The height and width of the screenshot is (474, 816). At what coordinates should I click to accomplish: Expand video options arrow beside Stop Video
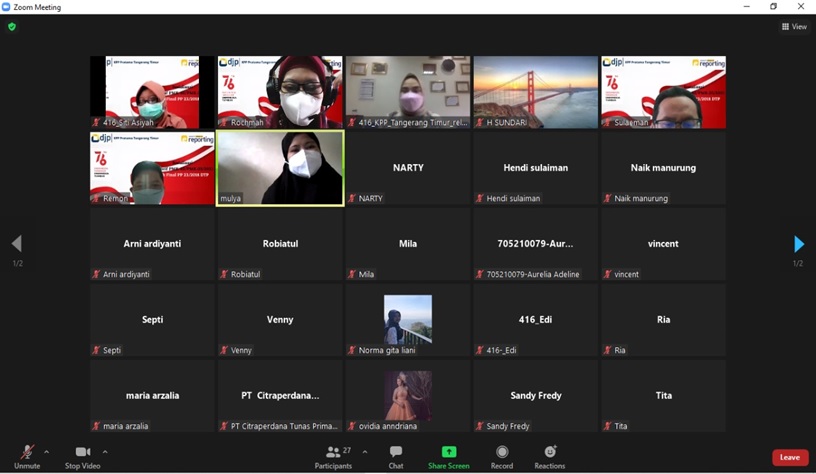click(x=105, y=452)
